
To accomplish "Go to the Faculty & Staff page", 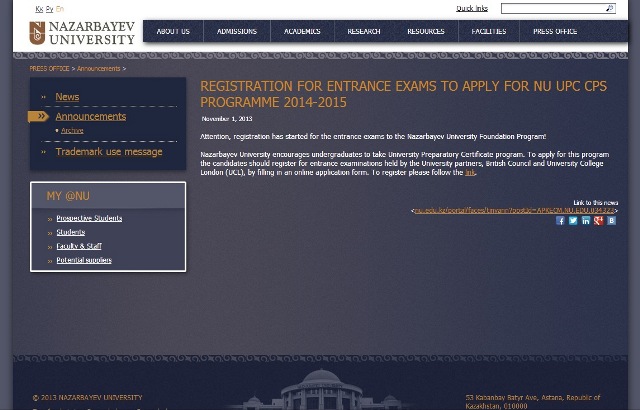I will coord(79,246).
